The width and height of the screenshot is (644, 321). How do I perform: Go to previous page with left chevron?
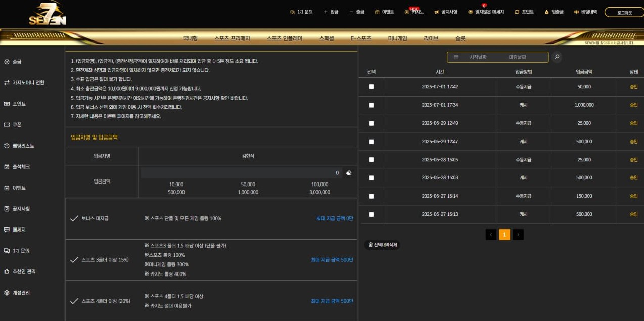tap(491, 235)
